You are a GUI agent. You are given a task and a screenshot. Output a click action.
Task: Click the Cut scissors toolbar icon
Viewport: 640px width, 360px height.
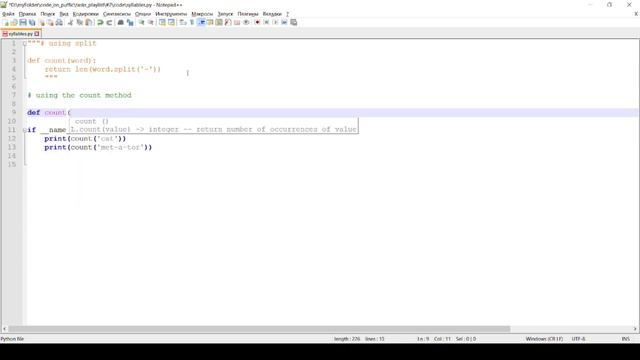[x=70, y=22]
